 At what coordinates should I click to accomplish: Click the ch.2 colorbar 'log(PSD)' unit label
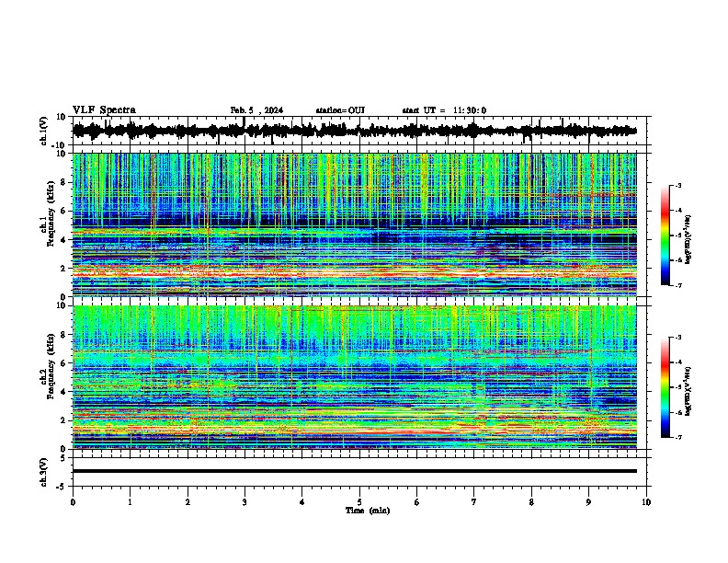(x=688, y=391)
